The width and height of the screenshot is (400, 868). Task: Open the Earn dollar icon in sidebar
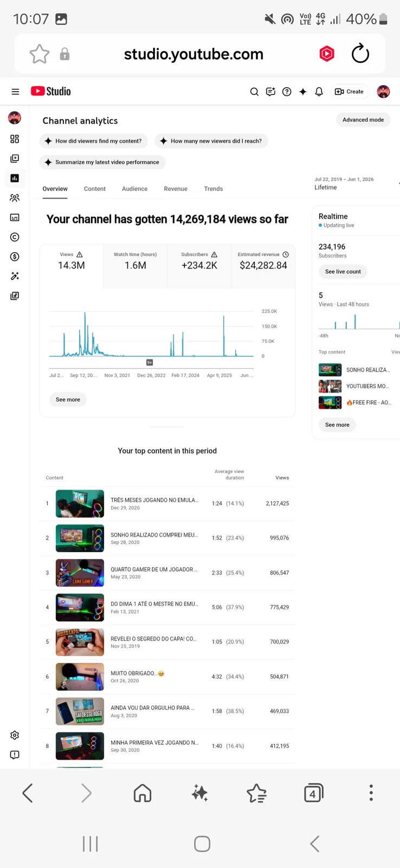point(15,257)
